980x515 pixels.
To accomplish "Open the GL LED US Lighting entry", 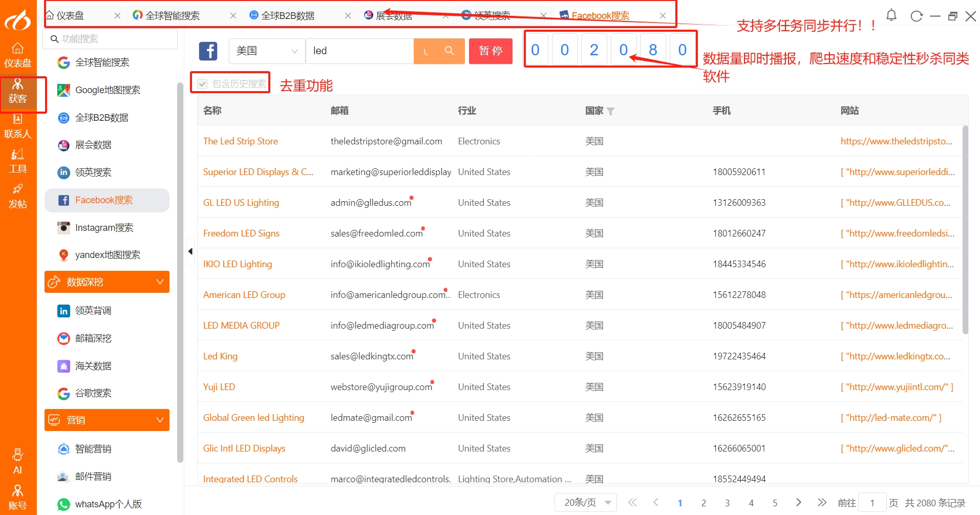I will coord(241,203).
